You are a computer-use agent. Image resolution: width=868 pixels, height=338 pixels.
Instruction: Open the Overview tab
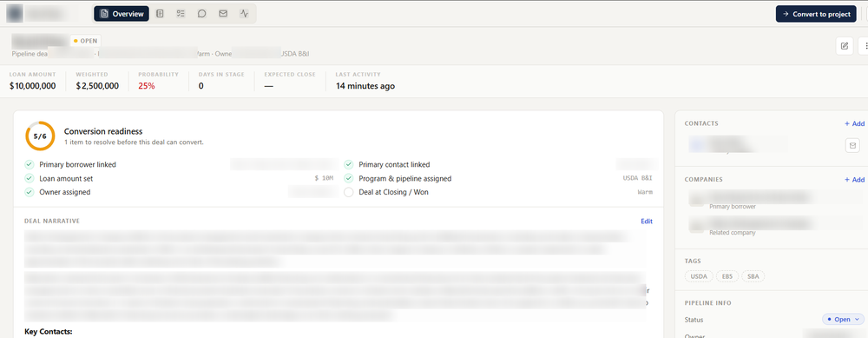click(122, 14)
